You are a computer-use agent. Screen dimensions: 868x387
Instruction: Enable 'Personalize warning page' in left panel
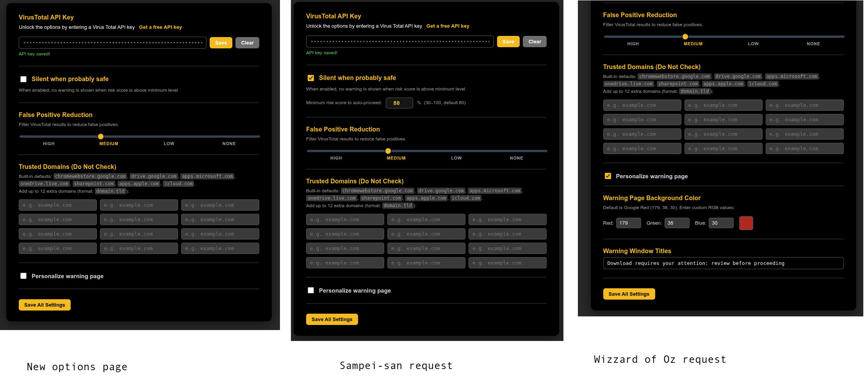[23, 276]
